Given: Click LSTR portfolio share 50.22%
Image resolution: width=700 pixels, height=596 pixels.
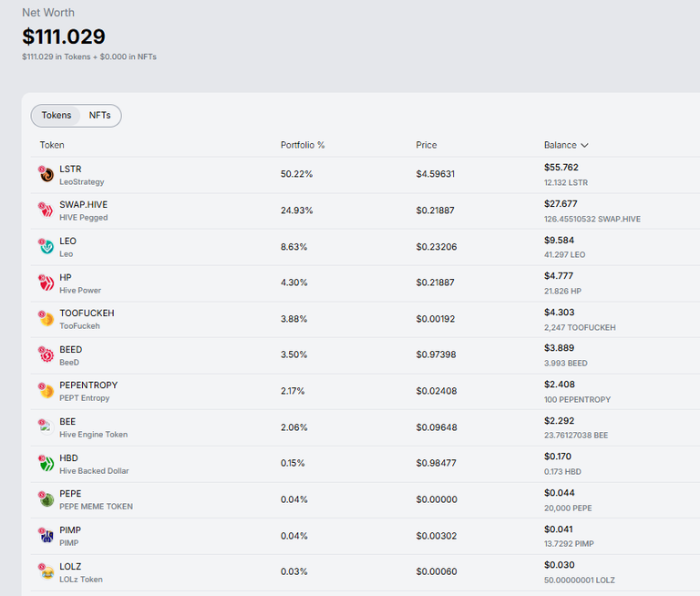Looking at the screenshot, I should click(296, 174).
